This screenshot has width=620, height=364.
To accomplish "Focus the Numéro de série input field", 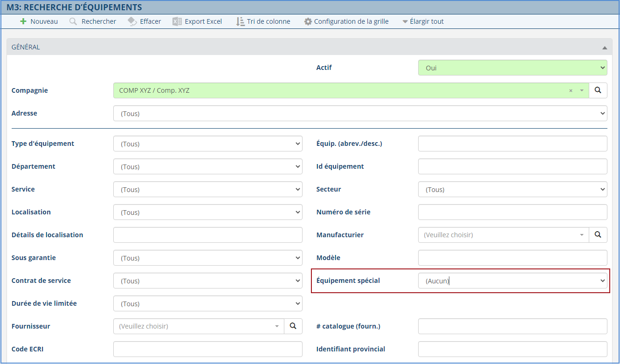I will click(x=513, y=212).
